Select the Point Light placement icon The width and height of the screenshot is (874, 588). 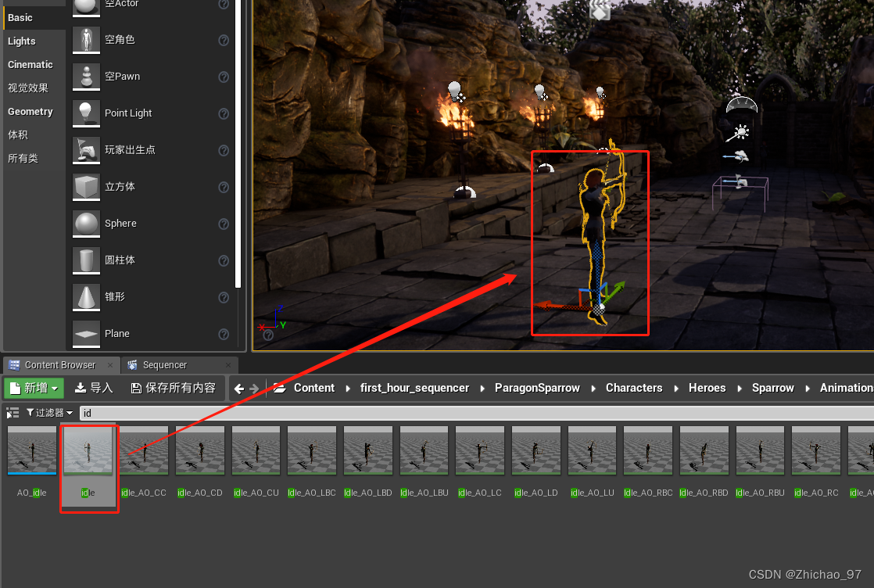click(x=86, y=113)
